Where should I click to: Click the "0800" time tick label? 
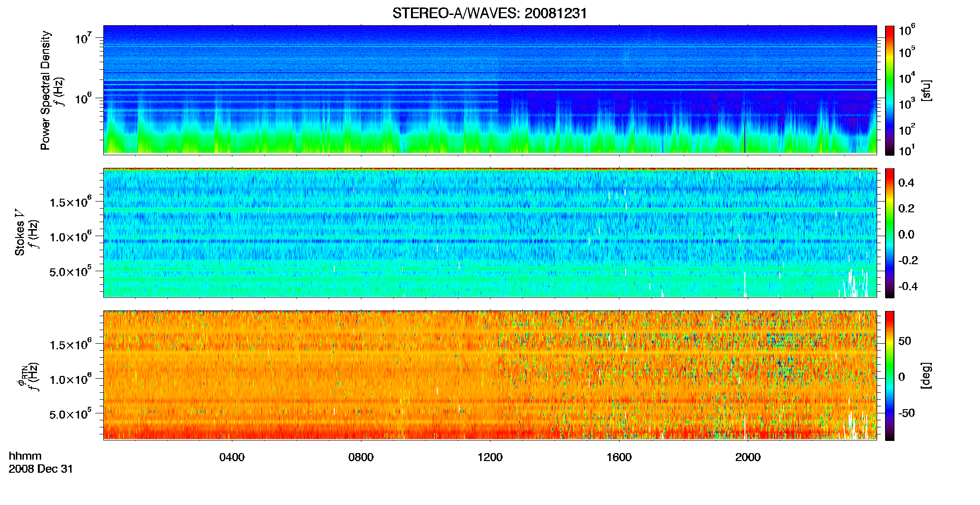pos(361,457)
